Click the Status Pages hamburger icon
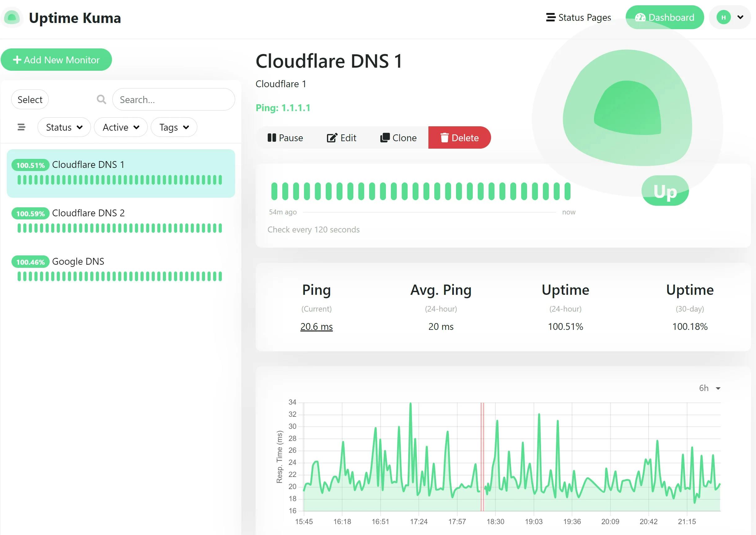 551,17
